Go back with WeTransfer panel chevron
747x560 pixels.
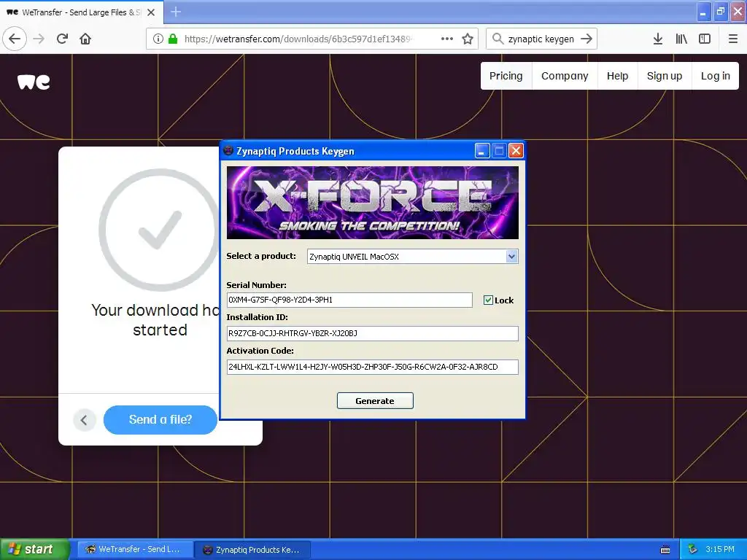[x=85, y=420]
